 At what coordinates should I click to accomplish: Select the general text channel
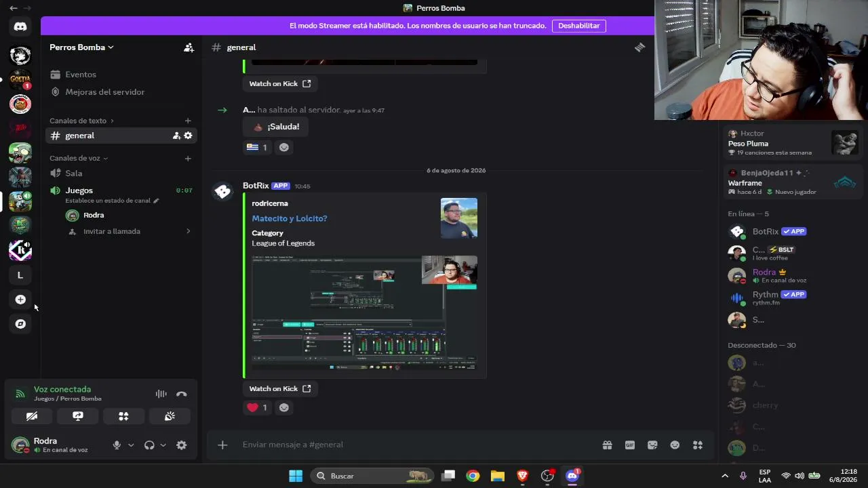121,136
